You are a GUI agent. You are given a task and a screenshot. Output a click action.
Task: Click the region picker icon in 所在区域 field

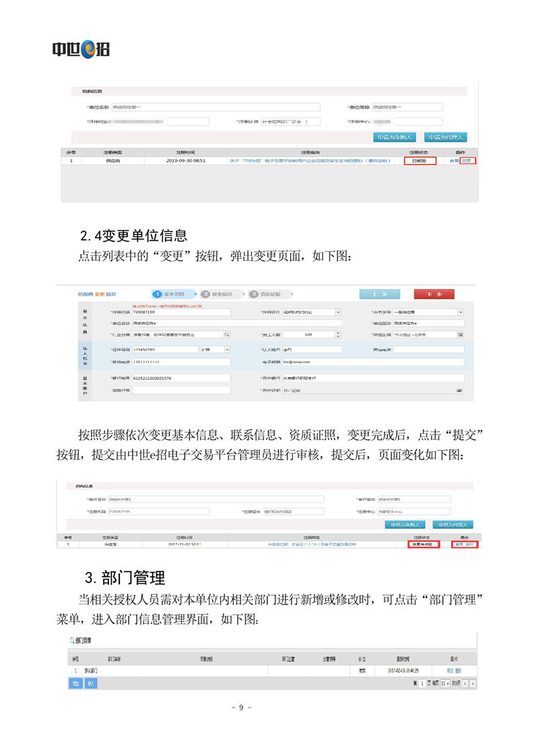(461, 334)
